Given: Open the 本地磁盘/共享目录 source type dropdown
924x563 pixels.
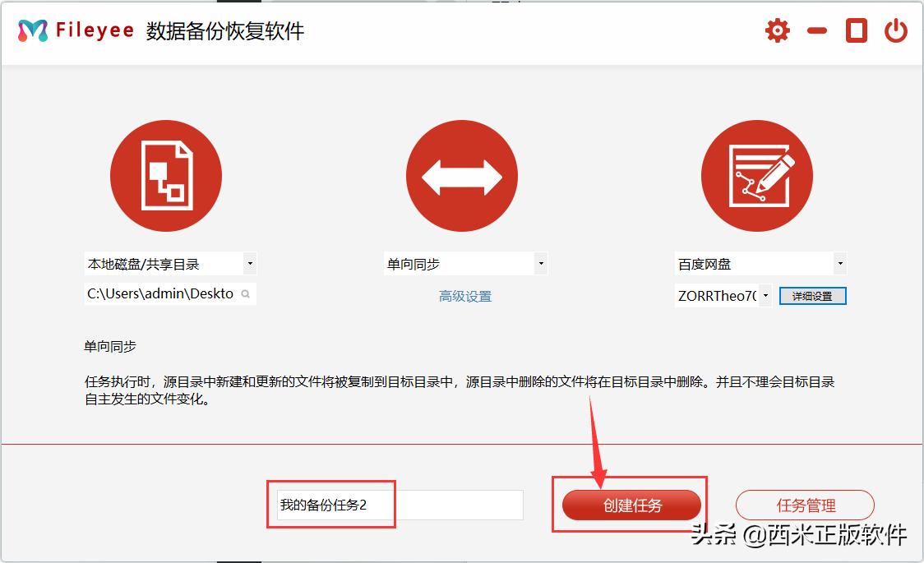Looking at the screenshot, I should [x=249, y=263].
